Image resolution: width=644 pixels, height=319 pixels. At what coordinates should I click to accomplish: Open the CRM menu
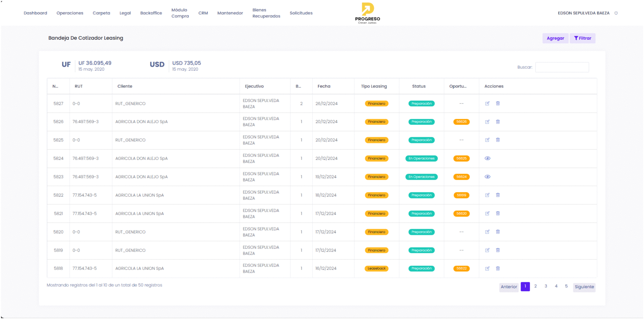click(x=203, y=13)
